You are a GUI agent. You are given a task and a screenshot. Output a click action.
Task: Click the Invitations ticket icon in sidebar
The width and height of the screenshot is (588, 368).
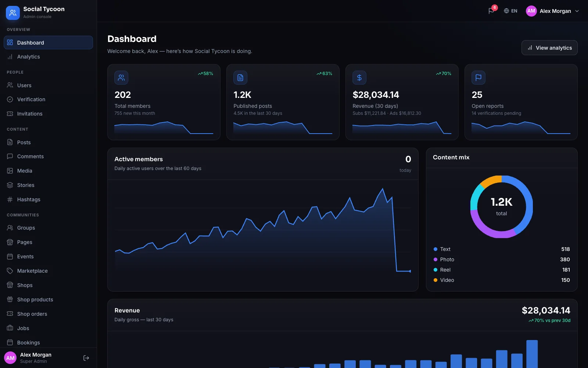pyautogui.click(x=10, y=114)
